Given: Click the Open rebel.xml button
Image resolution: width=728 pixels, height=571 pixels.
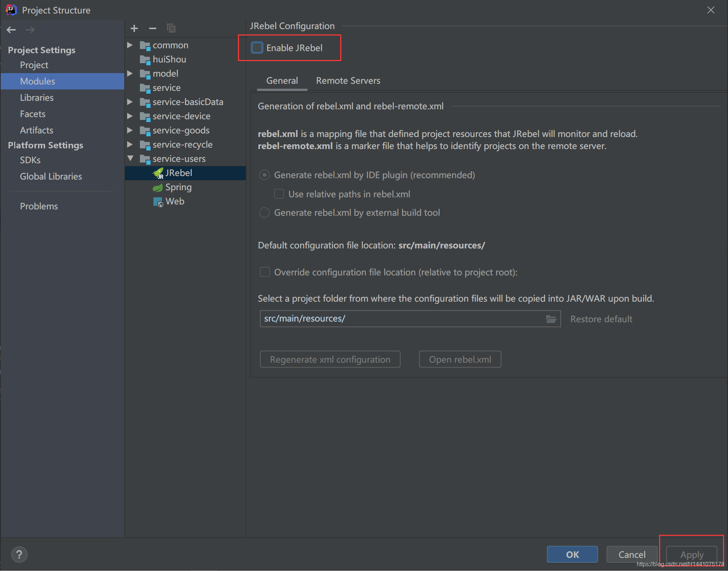Looking at the screenshot, I should (x=460, y=359).
